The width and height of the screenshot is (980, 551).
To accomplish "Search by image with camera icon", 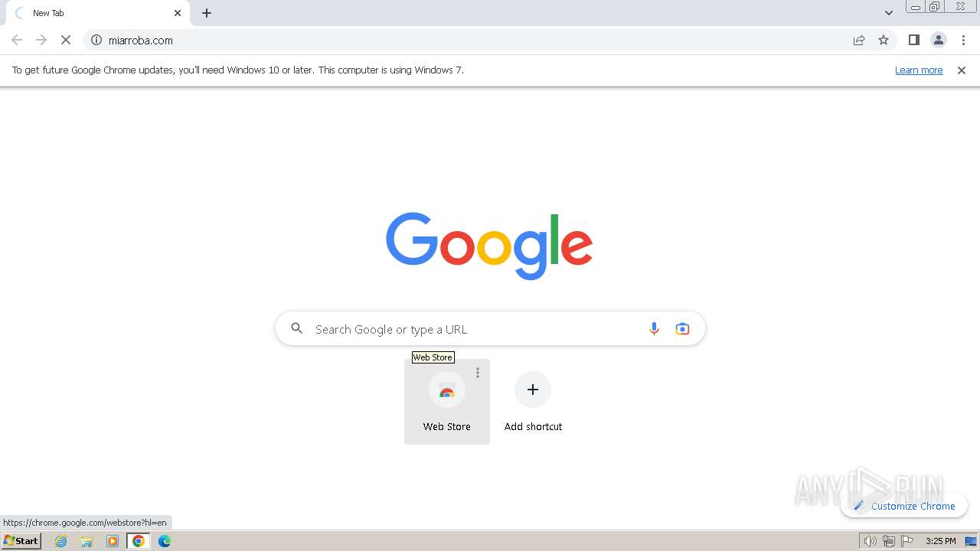I will coord(682,329).
